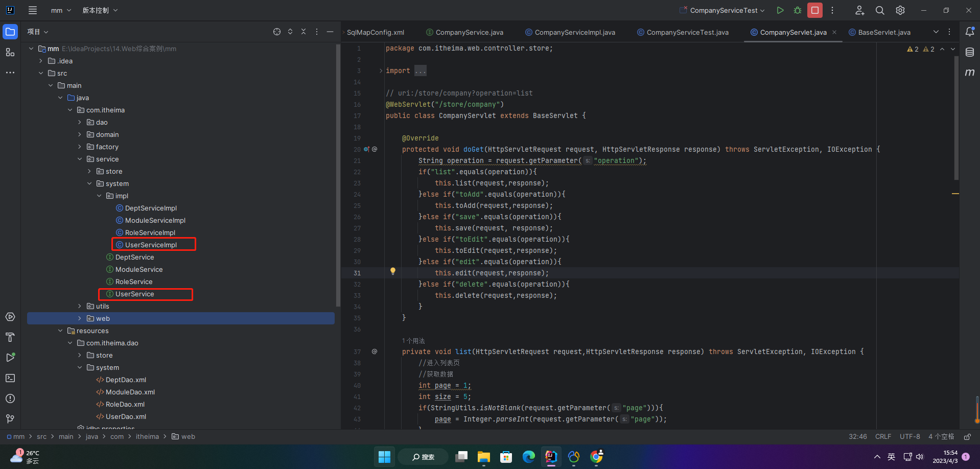Click the editor vertical scrollbar
This screenshot has width=980, height=469.
click(956, 118)
